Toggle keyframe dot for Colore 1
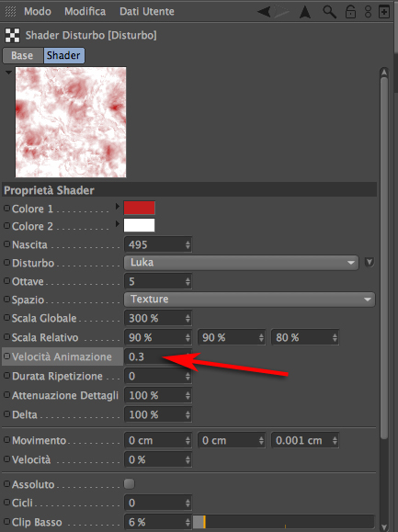Image resolution: width=398 pixels, height=532 pixels. pos(6,208)
